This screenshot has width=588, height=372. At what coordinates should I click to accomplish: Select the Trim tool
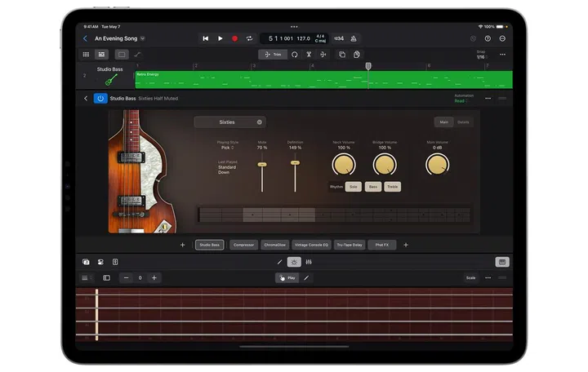coord(272,55)
